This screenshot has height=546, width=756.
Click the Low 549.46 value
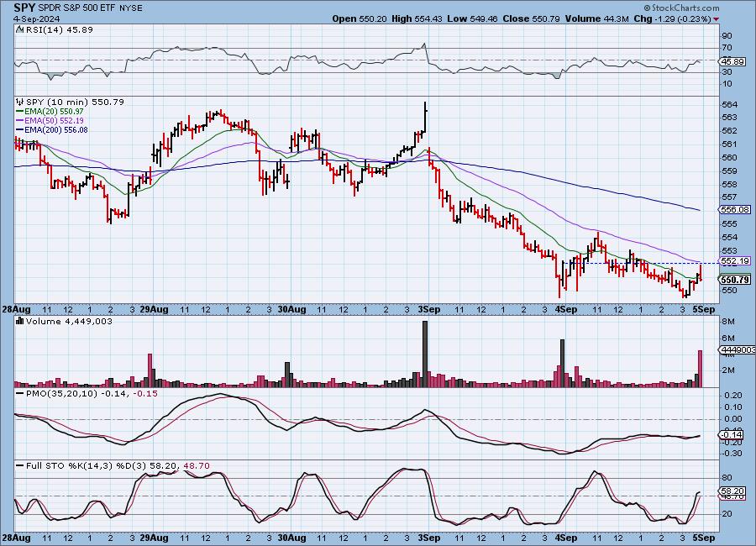[x=472, y=18]
